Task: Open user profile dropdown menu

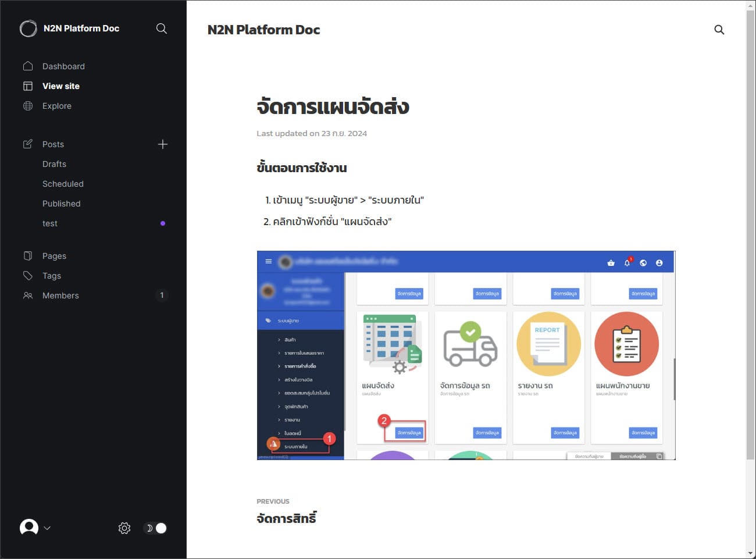Action: (x=35, y=528)
